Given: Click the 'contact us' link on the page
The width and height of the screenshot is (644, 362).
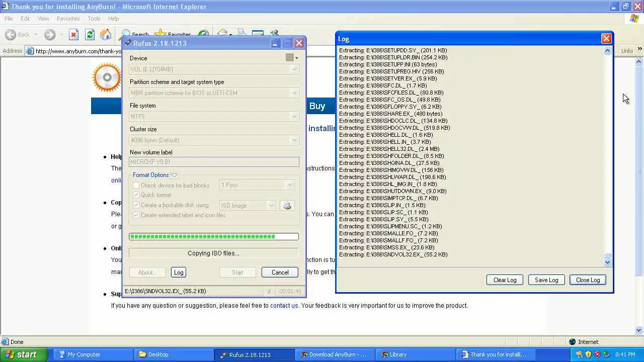Looking at the screenshot, I should click(x=284, y=305).
